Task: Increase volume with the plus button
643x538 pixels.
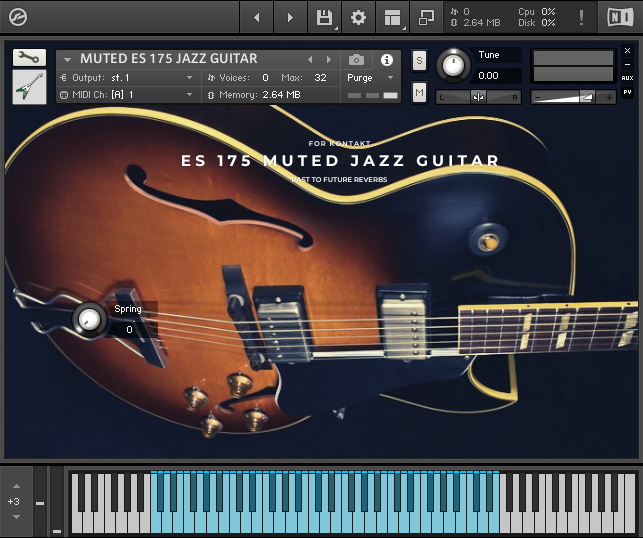Action: (609, 98)
